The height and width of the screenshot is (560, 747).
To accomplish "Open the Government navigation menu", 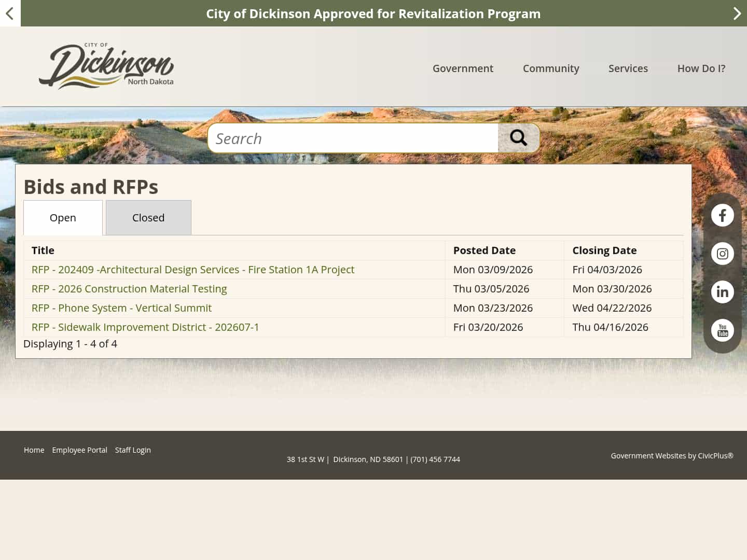I will tap(463, 68).
